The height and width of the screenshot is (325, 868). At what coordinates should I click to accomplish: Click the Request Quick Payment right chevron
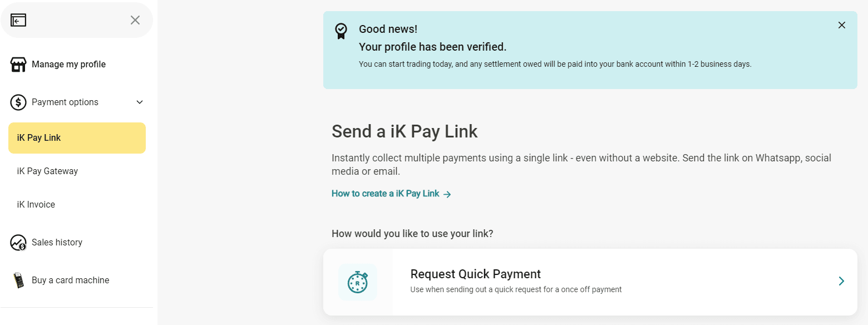(x=841, y=282)
